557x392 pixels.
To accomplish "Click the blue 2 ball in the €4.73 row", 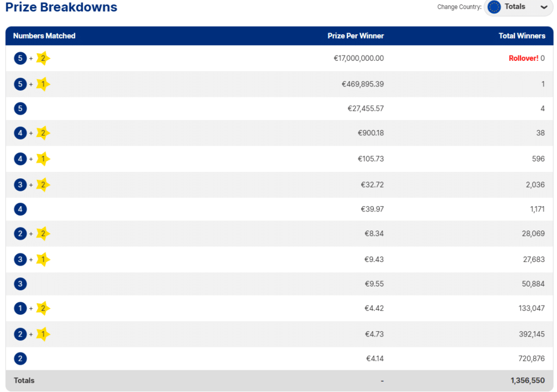I will tap(20, 334).
